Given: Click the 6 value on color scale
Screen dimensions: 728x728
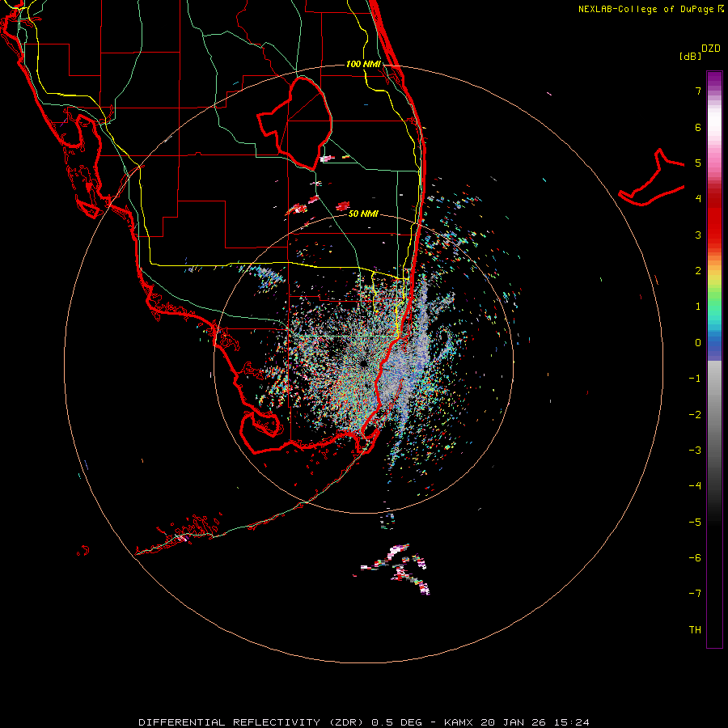Looking at the screenshot, I should [698, 127].
